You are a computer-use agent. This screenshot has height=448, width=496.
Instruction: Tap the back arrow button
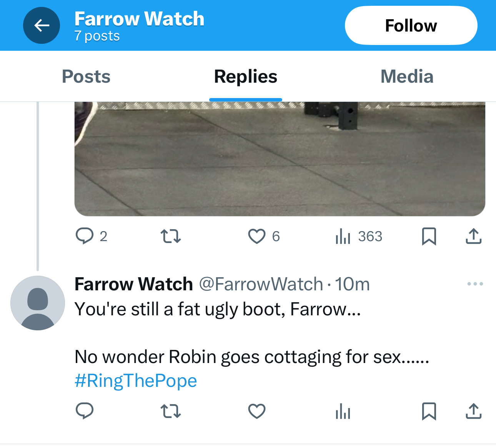pos(42,25)
